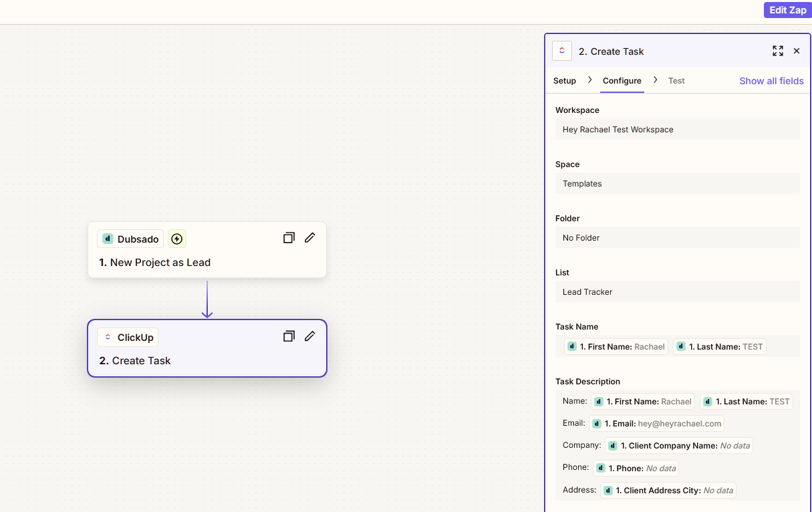Click the chevron between Setup and Configure
The width and height of the screenshot is (812, 512).
(x=589, y=80)
